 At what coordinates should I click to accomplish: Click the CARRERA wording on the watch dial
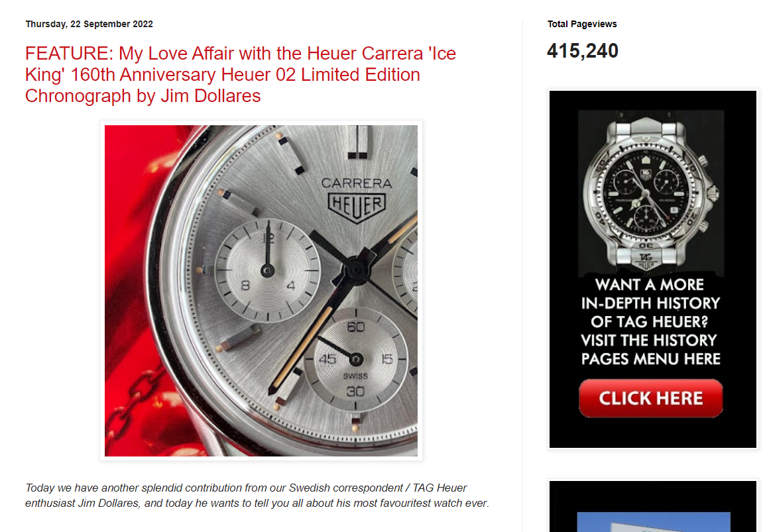pyautogui.click(x=357, y=184)
